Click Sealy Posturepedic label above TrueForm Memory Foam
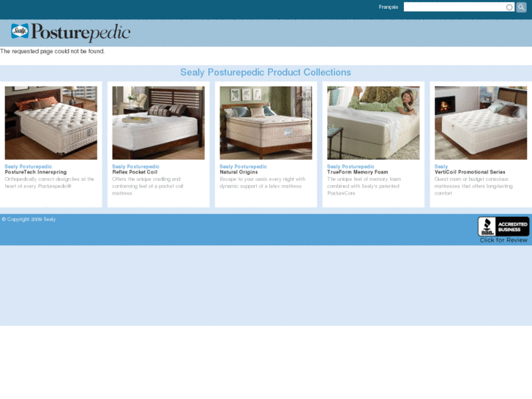Viewport: 532px width, 399px height. [351, 167]
